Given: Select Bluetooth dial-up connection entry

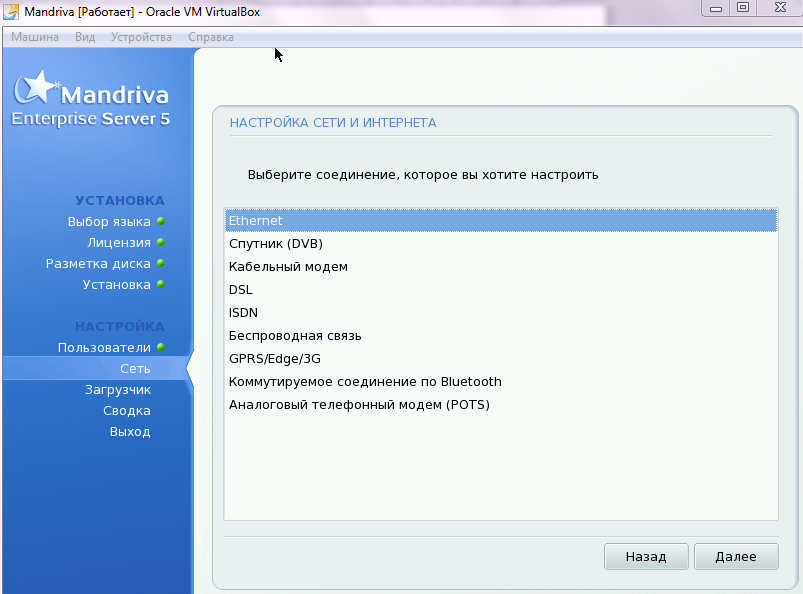Looking at the screenshot, I should [501, 381].
